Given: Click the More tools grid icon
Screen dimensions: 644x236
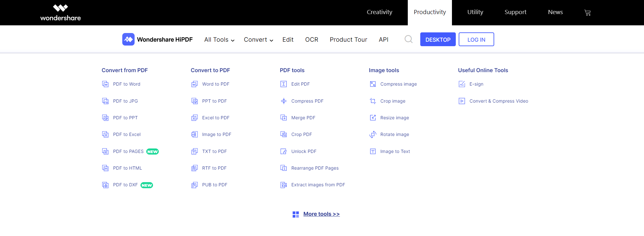Looking at the screenshot, I should click(x=296, y=214).
